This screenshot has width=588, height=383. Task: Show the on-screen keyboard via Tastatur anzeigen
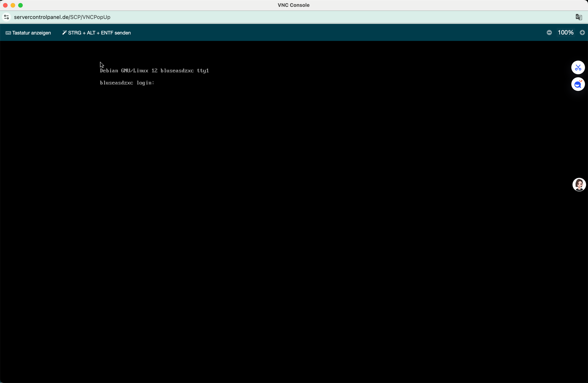31,33
